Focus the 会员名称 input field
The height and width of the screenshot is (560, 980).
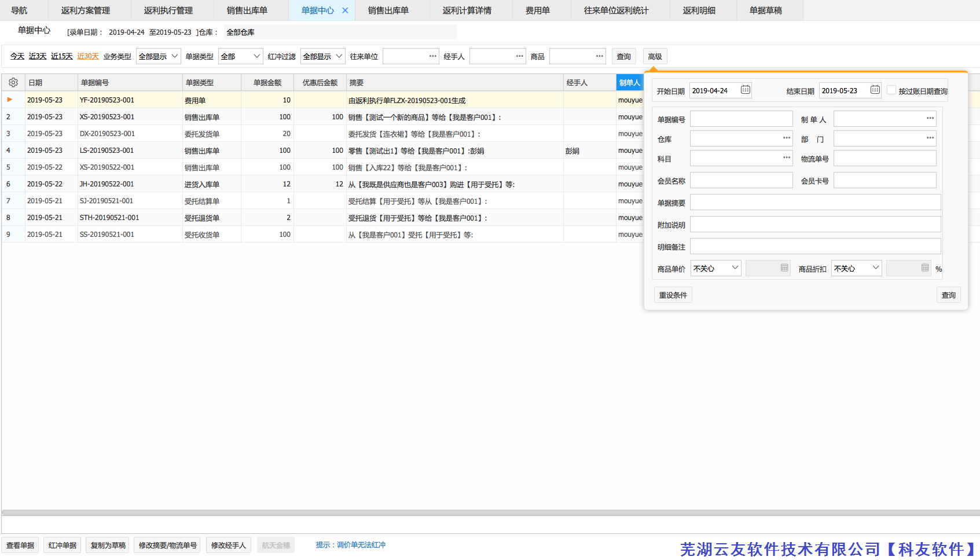pos(742,180)
